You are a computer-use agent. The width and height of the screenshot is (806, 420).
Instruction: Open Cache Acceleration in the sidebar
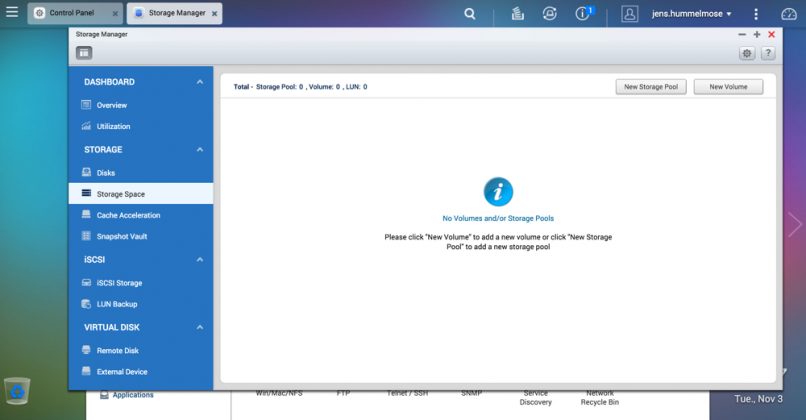(141, 215)
